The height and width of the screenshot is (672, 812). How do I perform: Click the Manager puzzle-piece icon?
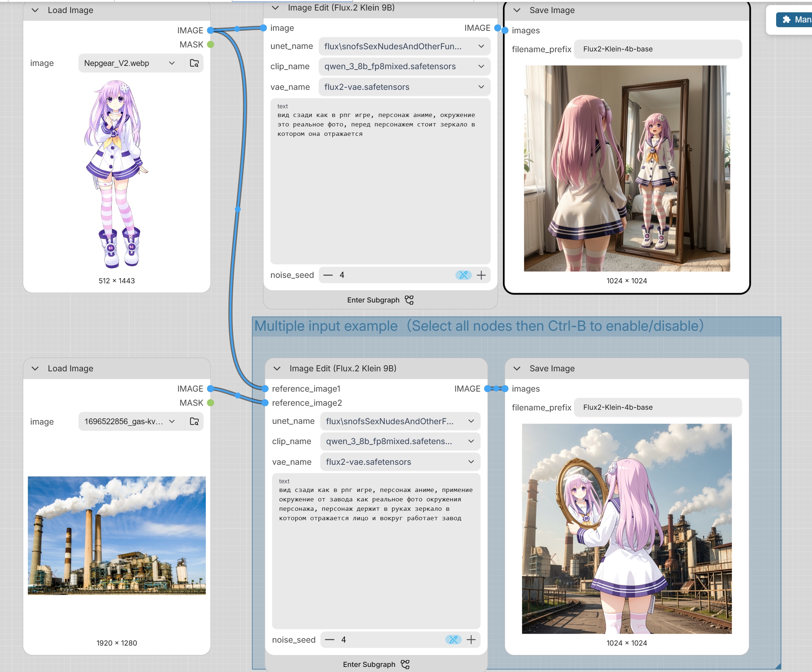(x=787, y=19)
